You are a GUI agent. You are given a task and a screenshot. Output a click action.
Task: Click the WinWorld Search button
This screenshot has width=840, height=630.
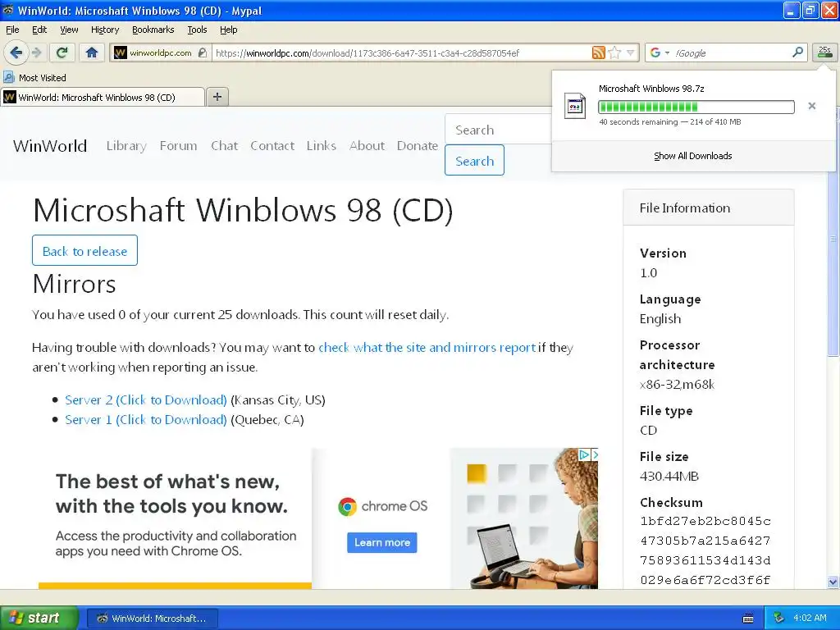474,160
